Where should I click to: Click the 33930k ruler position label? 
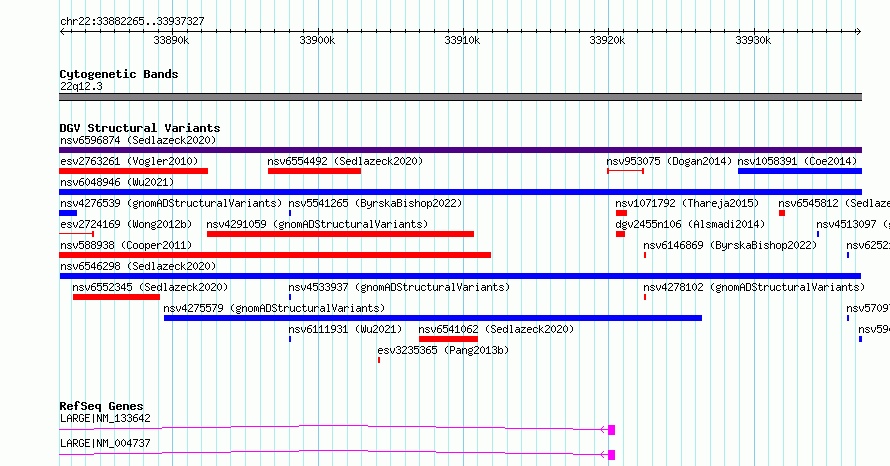[753, 40]
